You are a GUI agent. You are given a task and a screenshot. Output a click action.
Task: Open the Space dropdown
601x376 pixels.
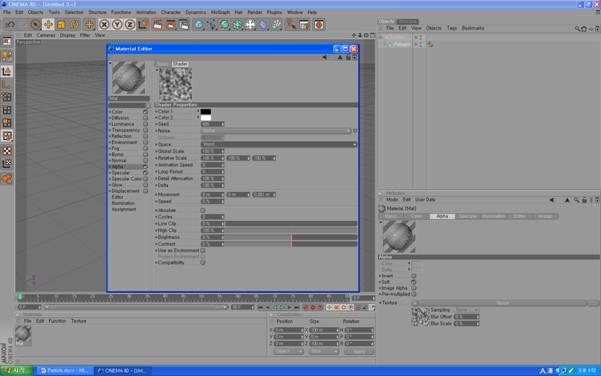pos(279,144)
